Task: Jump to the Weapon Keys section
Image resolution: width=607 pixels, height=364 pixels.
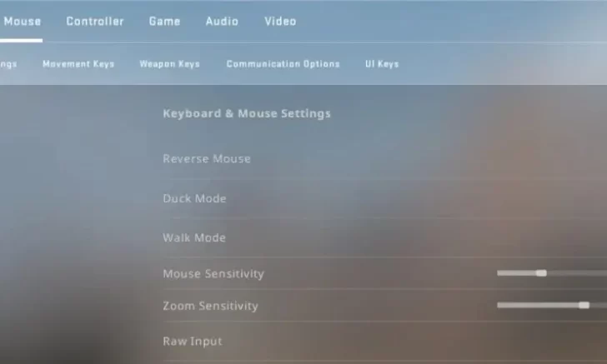Action: pos(169,64)
